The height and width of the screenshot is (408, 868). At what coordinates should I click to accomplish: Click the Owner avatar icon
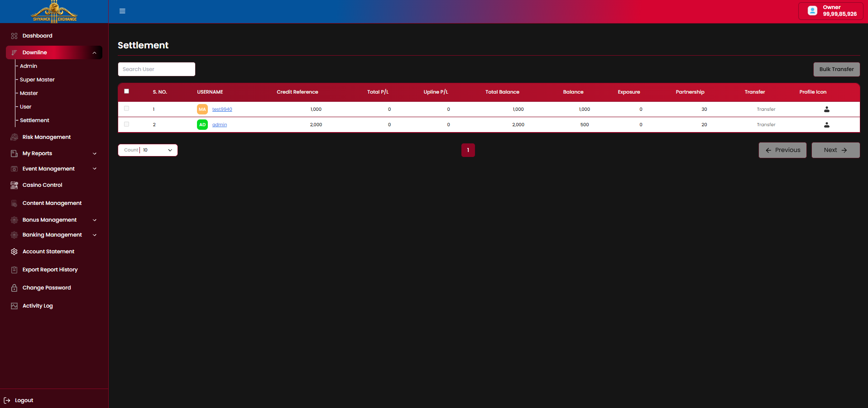click(812, 11)
